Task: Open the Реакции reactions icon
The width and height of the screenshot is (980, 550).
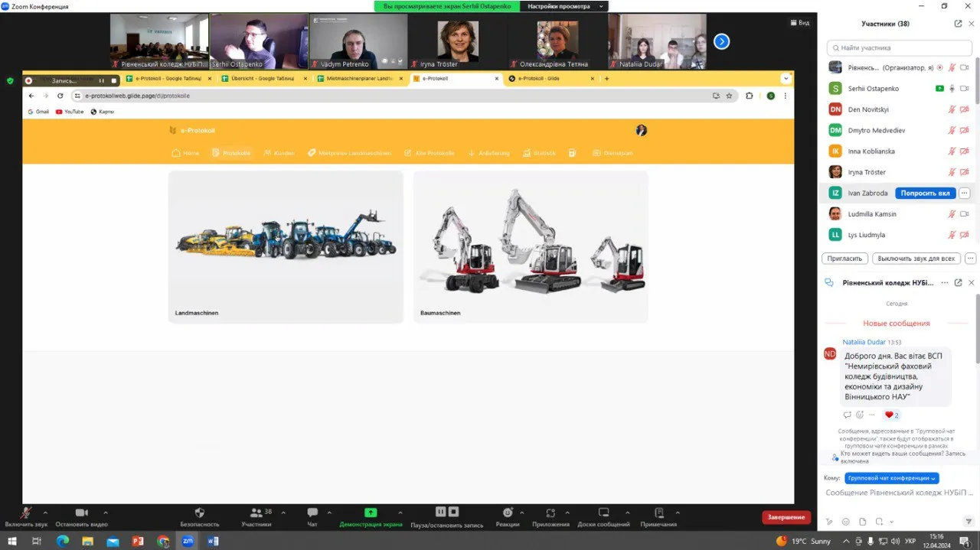Action: [507, 513]
